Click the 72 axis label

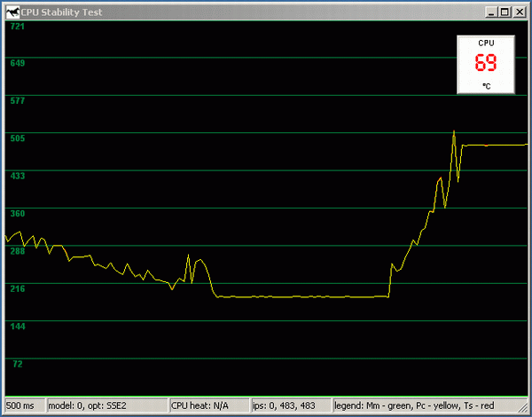(17, 365)
